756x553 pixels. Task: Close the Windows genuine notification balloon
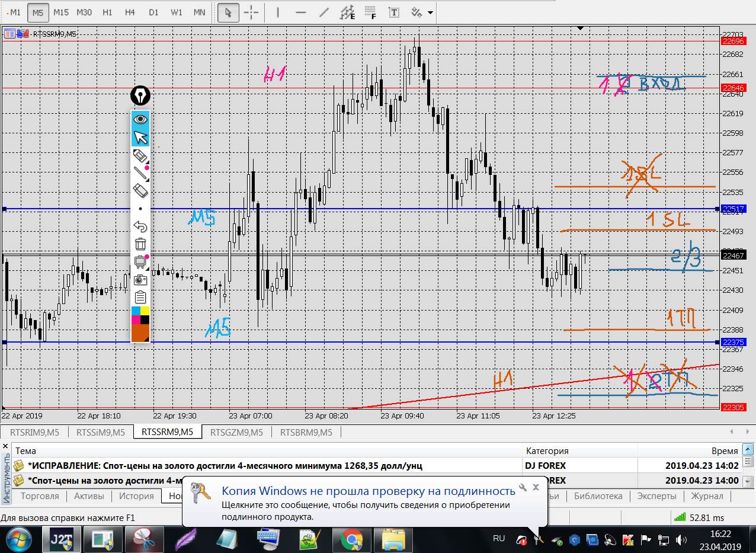[536, 487]
